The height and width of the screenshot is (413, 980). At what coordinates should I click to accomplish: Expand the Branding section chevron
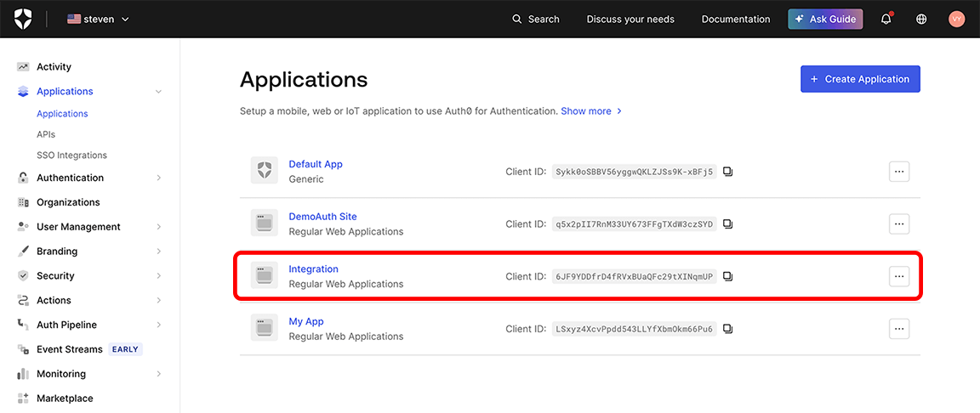click(x=159, y=252)
